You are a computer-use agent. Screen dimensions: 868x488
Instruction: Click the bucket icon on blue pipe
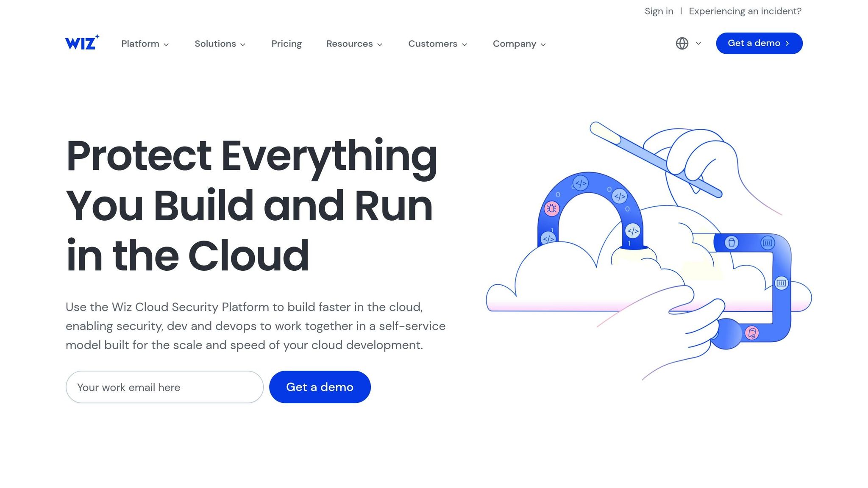(731, 243)
